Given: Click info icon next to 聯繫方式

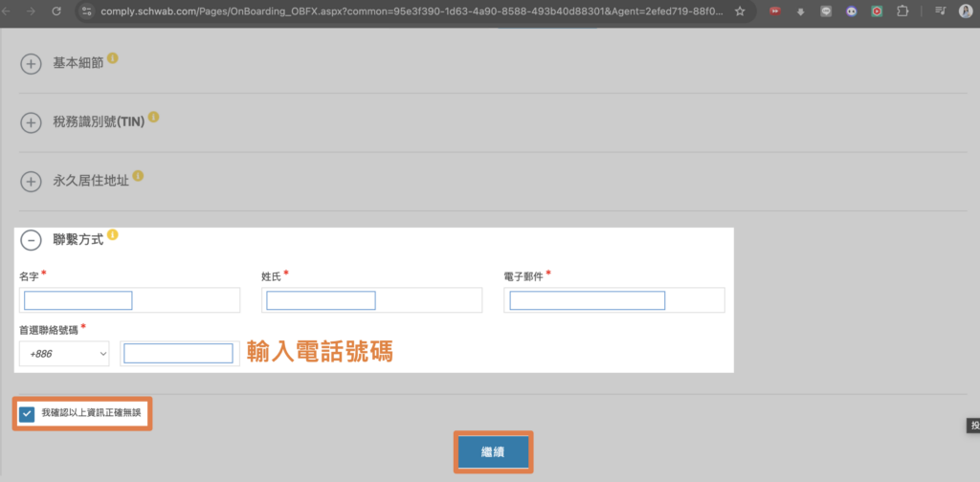Looking at the screenshot, I should 113,234.
